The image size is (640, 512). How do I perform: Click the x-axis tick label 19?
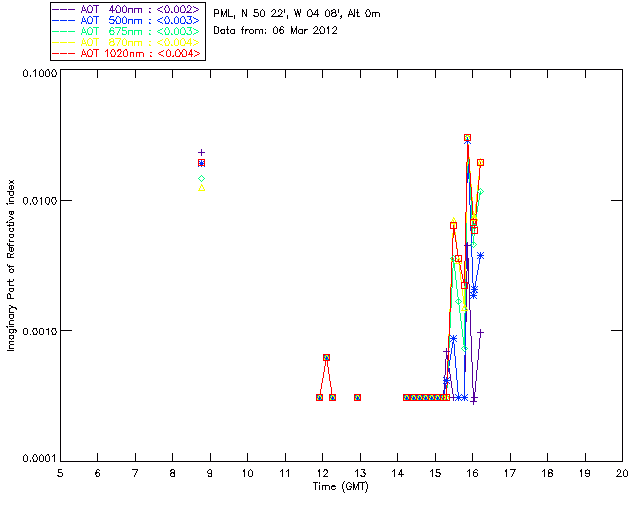(585, 473)
